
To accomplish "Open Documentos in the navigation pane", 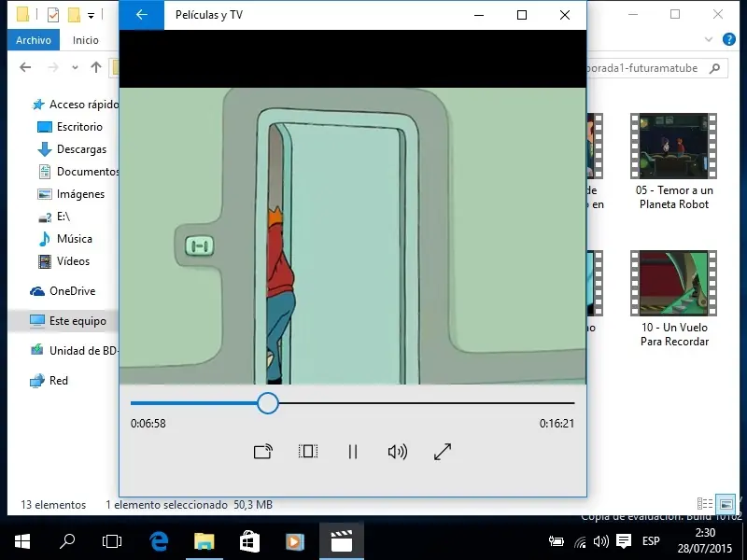I will coord(78,172).
